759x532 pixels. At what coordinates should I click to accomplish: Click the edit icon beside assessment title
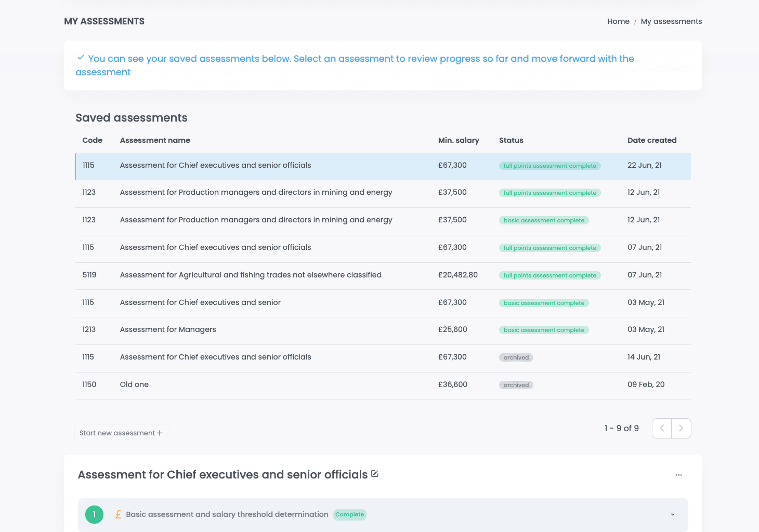point(375,474)
